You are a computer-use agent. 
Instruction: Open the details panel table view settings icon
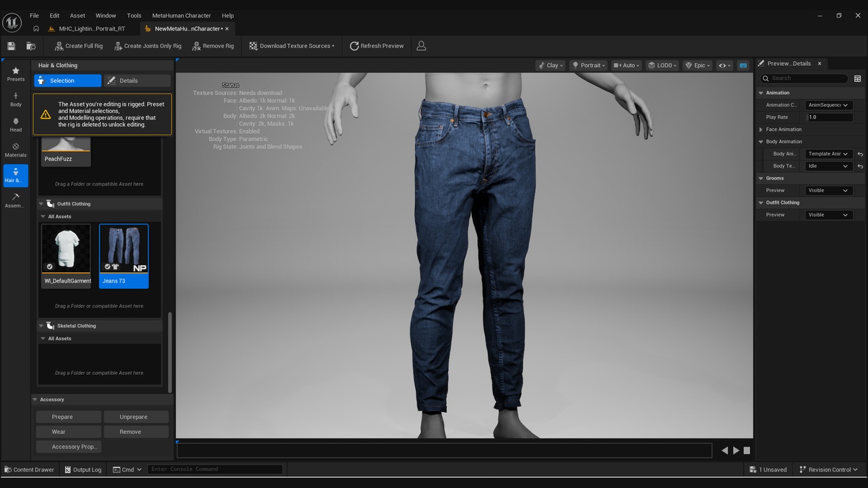(857, 79)
